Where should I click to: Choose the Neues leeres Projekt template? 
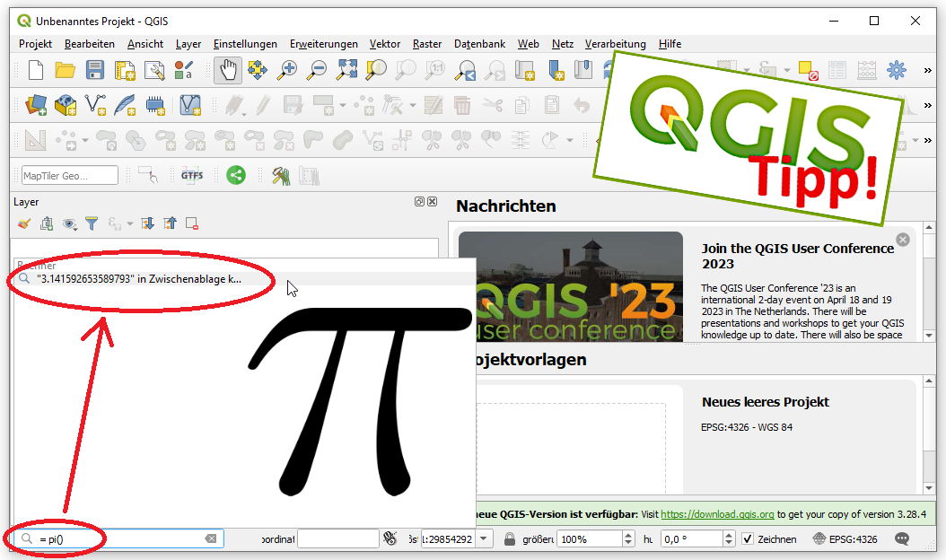[x=765, y=402]
